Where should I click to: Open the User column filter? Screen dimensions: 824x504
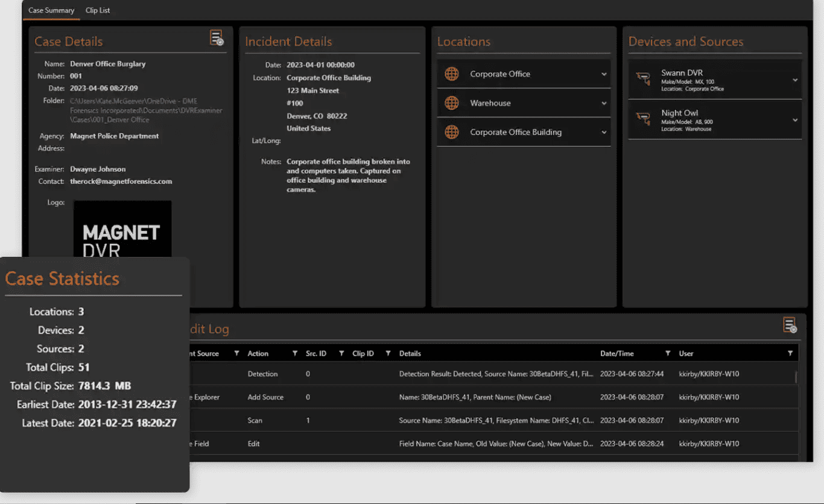tap(790, 353)
